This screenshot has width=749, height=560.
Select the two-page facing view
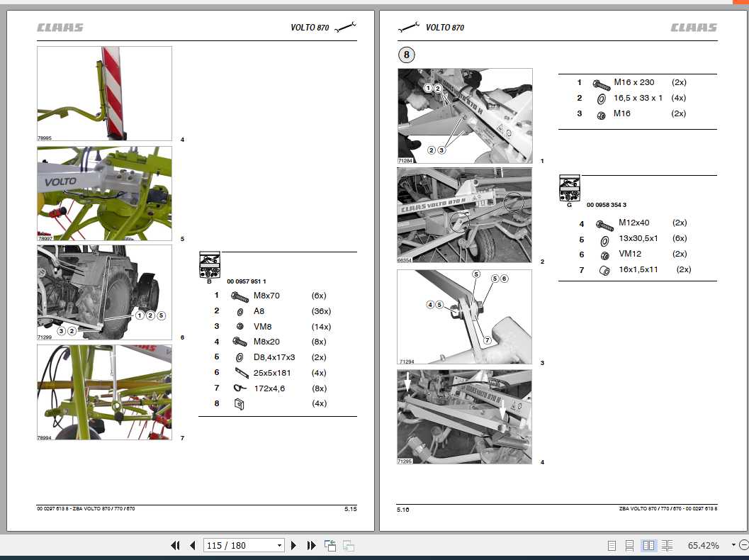[648, 545]
